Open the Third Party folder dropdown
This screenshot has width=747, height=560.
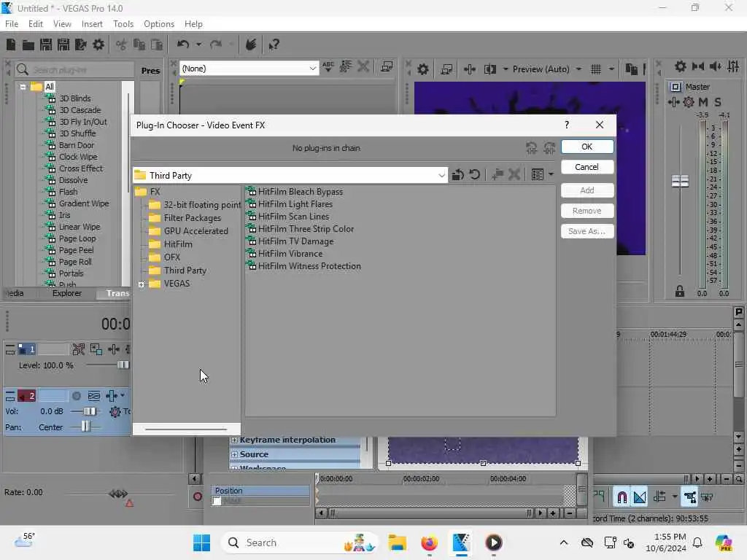(441, 176)
